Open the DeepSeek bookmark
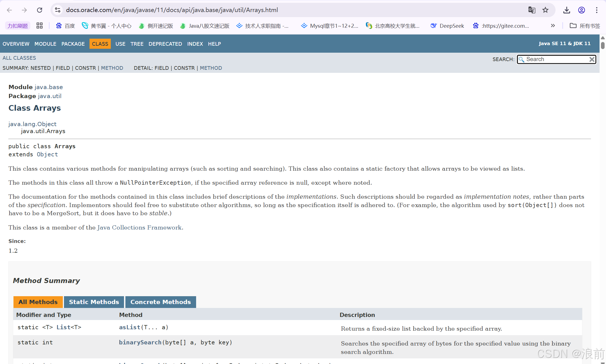606x364 pixels. coord(447,26)
